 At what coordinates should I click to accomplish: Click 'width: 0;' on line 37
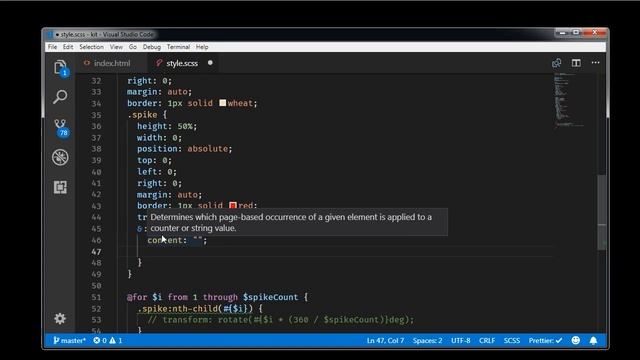159,138
